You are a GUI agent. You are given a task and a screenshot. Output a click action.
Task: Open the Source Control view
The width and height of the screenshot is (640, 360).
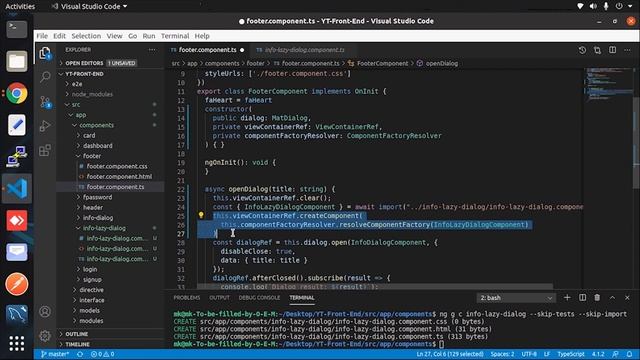pyautogui.click(x=45, y=101)
